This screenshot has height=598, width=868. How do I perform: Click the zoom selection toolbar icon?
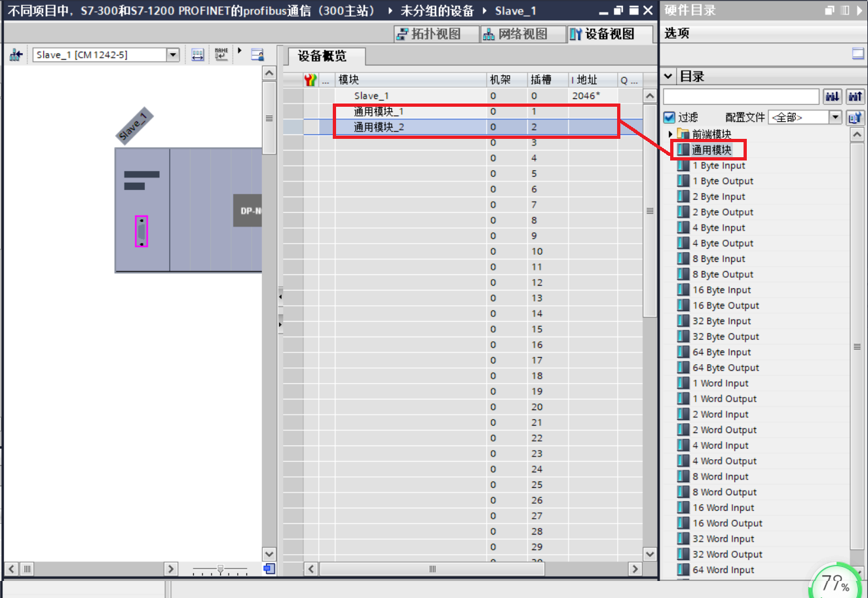[257, 55]
